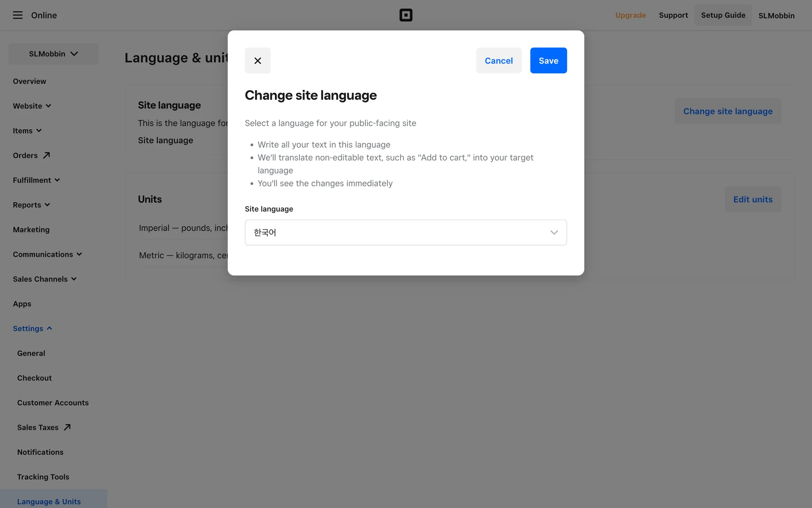Expand the Reports section chevron
Screen dimensions: 812x508
click(47, 205)
